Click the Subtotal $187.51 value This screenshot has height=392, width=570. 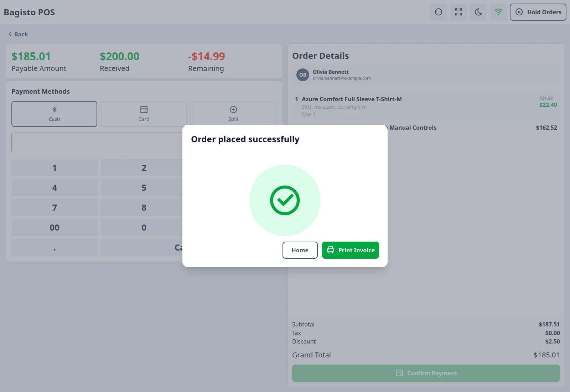[x=549, y=324]
